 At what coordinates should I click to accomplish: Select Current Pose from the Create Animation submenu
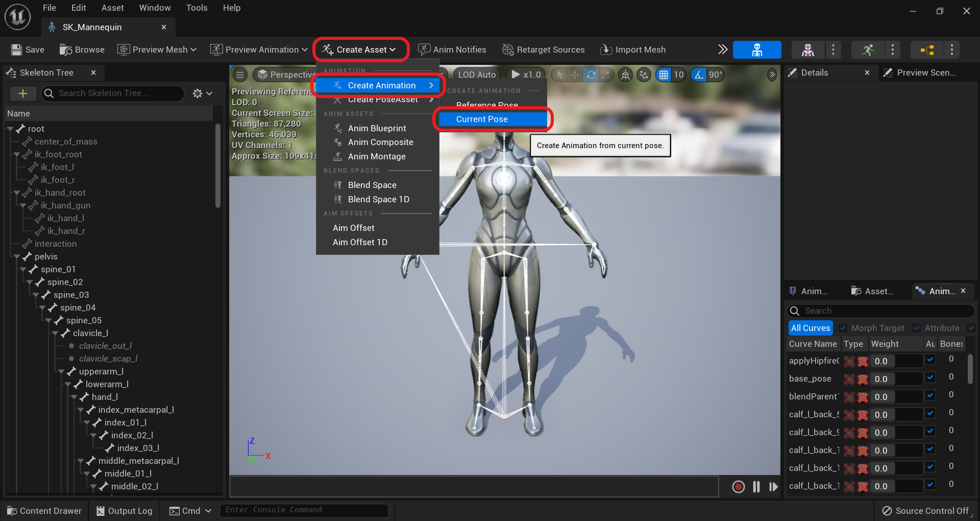482,119
